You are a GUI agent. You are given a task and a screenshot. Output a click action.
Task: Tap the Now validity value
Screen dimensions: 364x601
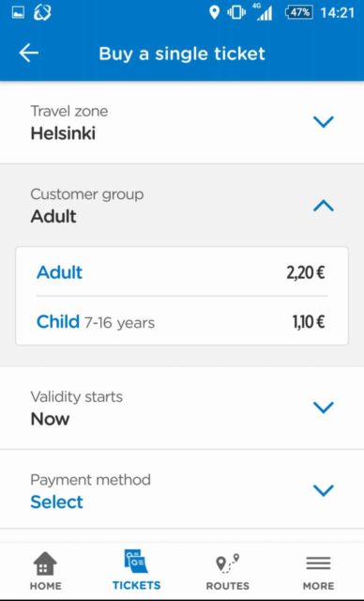(50, 419)
